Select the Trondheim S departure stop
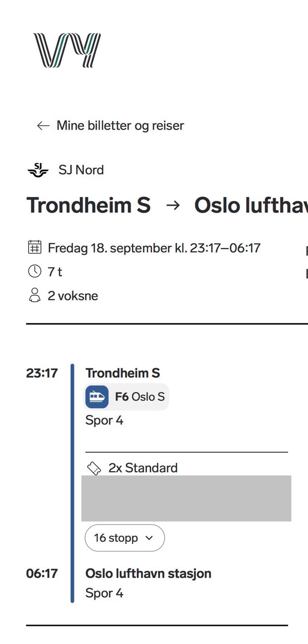The width and height of the screenshot is (308, 644). [123, 373]
